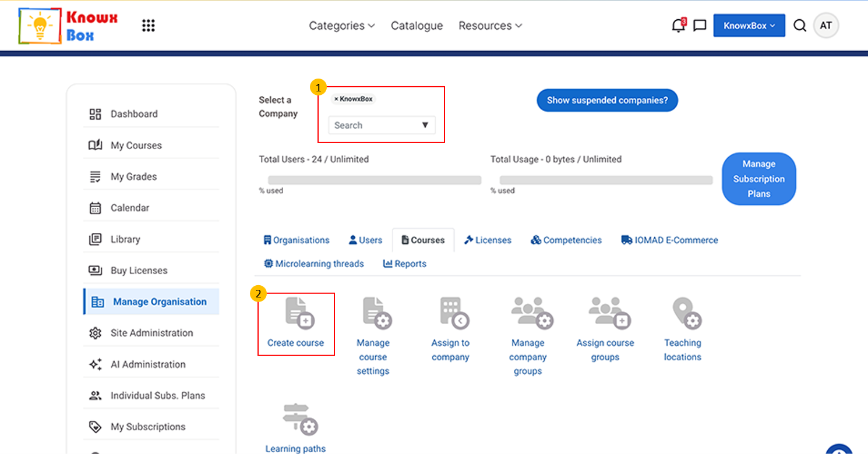This screenshot has height=454, width=868.
Task: Select Manage Organisation in sidebar
Action: tap(151, 302)
